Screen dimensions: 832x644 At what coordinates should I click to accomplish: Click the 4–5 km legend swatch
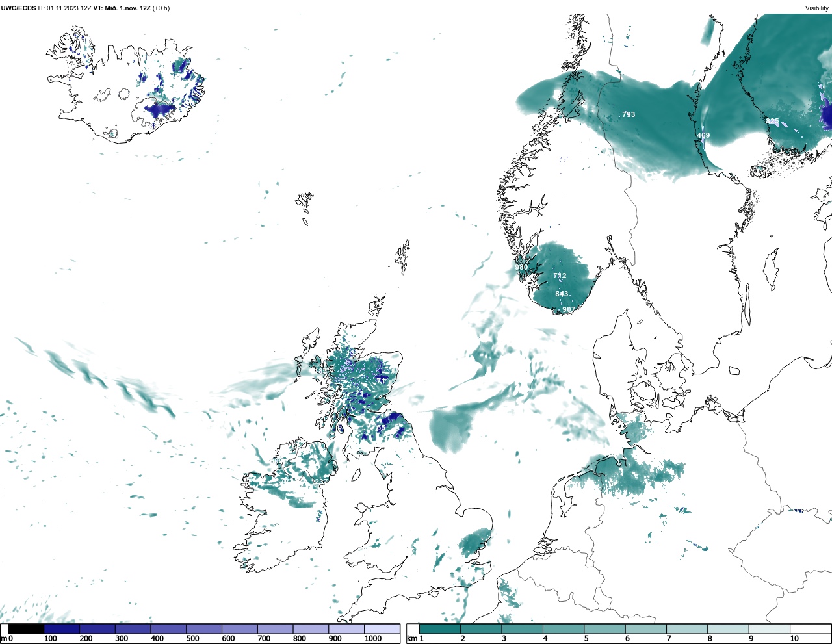click(564, 628)
